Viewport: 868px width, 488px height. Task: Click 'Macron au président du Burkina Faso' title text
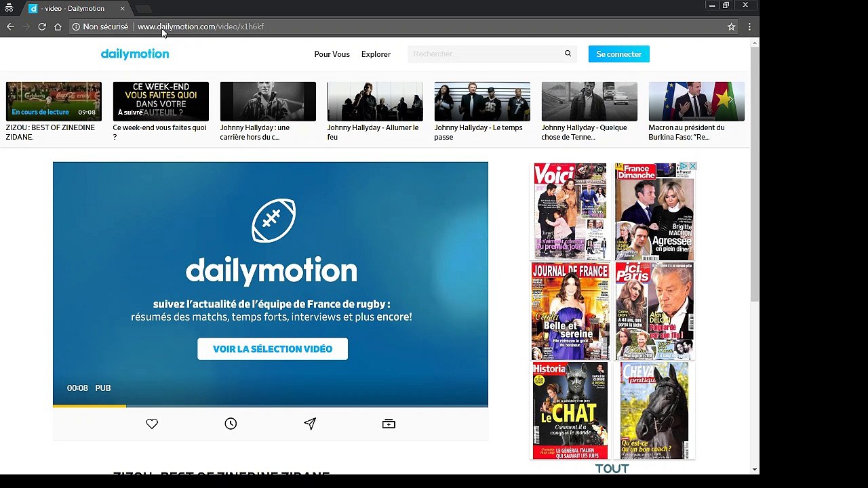click(x=686, y=132)
